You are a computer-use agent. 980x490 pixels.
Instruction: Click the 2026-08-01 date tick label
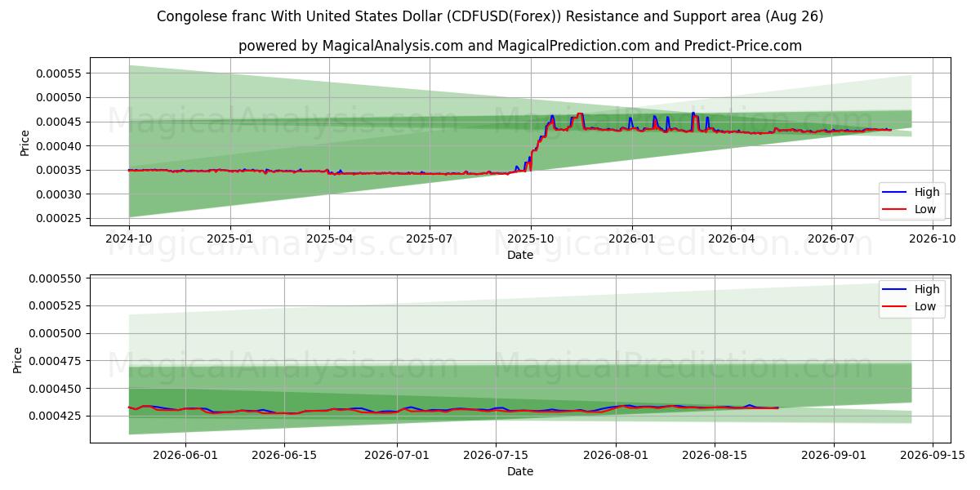pos(616,455)
